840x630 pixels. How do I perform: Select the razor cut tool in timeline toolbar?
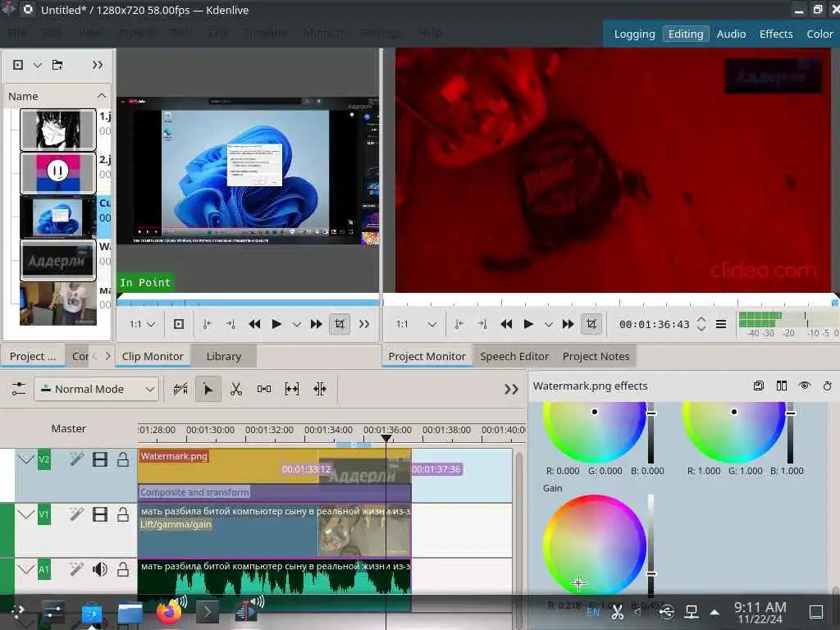(x=235, y=389)
